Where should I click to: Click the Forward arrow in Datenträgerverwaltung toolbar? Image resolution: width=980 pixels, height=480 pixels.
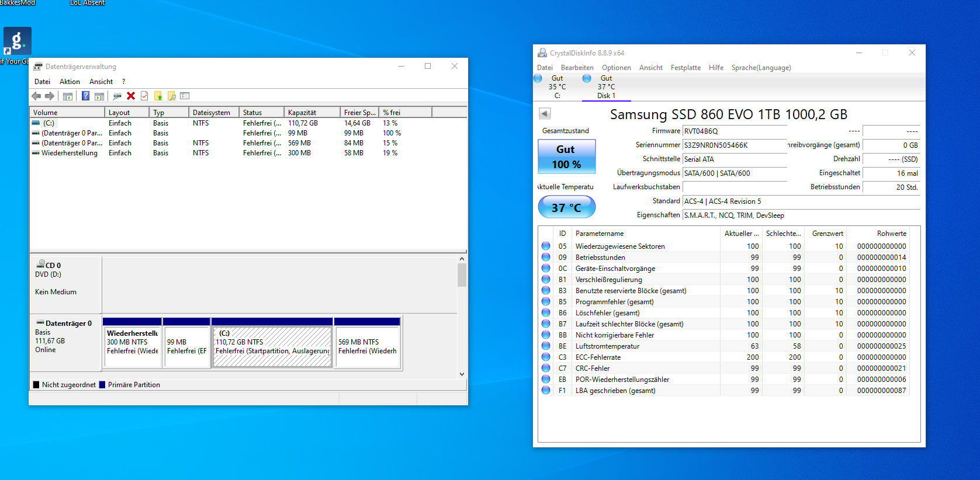[x=50, y=96]
